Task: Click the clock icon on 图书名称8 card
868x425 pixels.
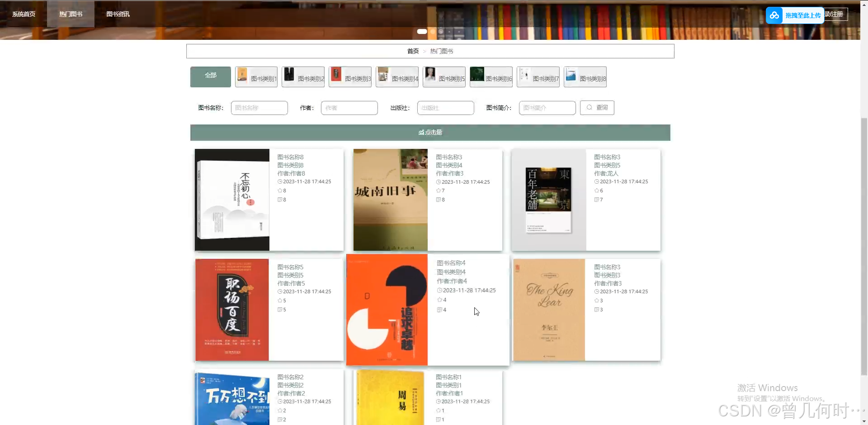Action: point(280,181)
